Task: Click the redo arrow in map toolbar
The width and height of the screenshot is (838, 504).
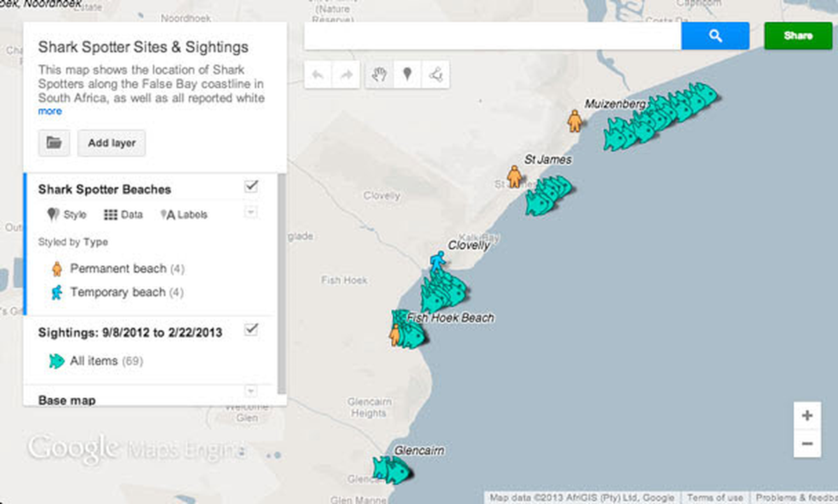Action: pyautogui.click(x=346, y=75)
